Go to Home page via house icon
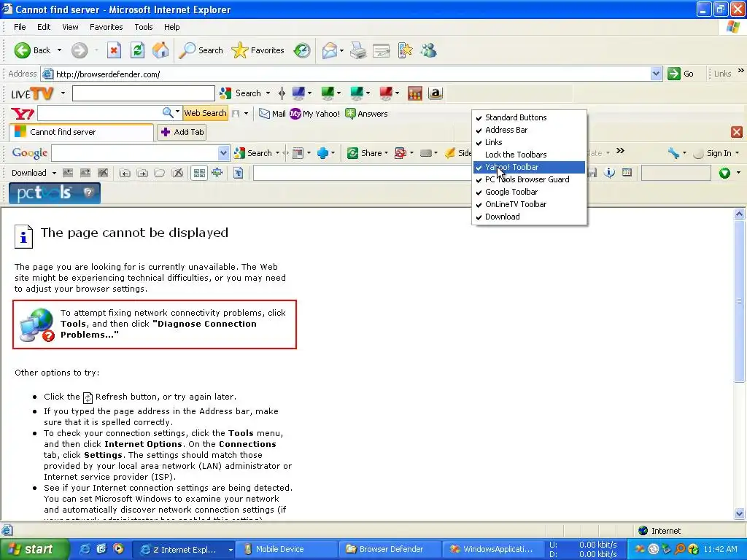Screen dimensions: 747x560 click(160, 50)
